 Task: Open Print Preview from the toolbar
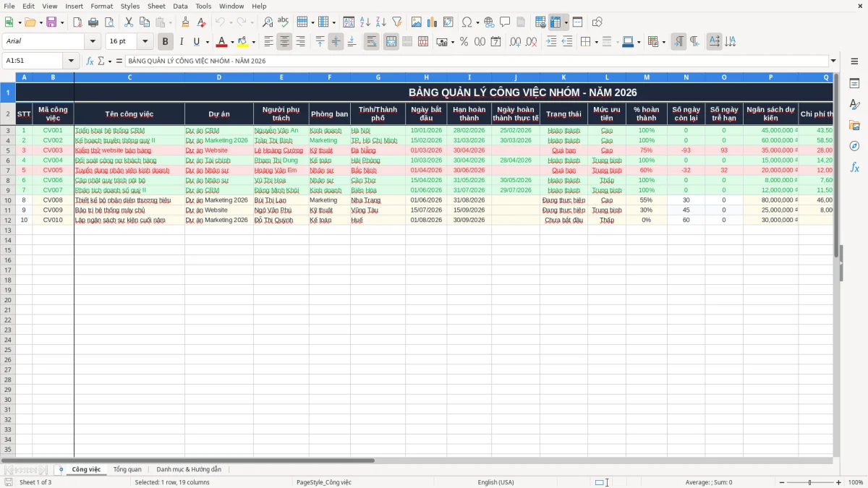(x=109, y=22)
